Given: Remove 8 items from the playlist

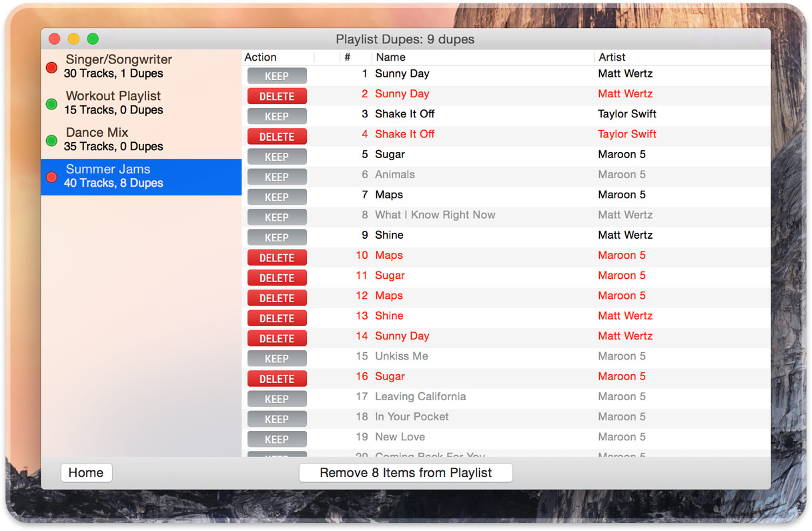Looking at the screenshot, I should pyautogui.click(x=405, y=472).
